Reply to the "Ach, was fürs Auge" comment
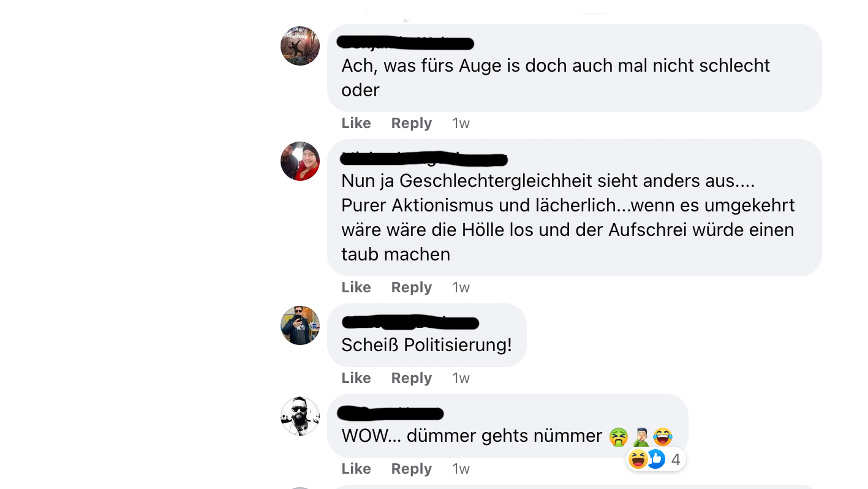 (x=412, y=123)
